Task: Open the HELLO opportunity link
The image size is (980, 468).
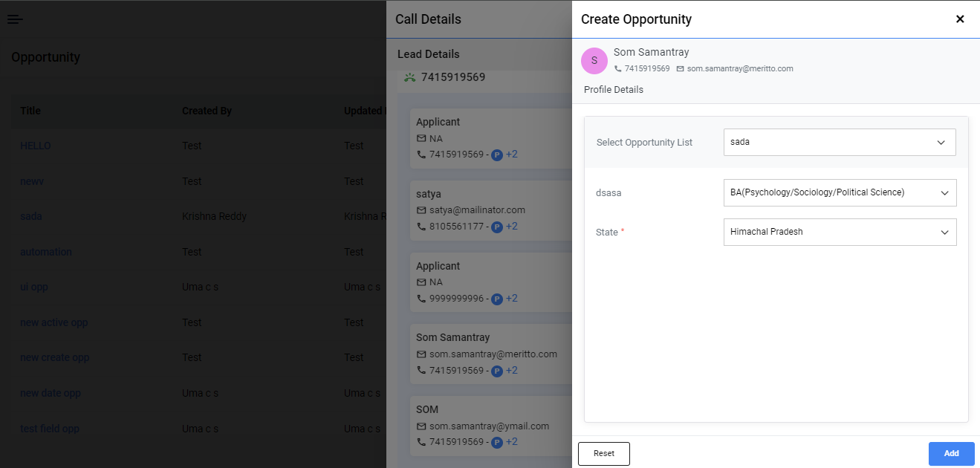Action: pyautogui.click(x=36, y=146)
